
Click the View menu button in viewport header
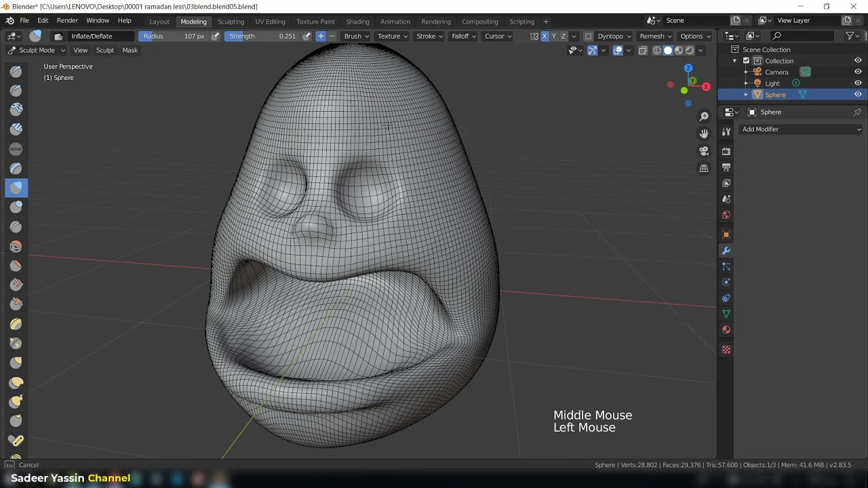(x=80, y=50)
